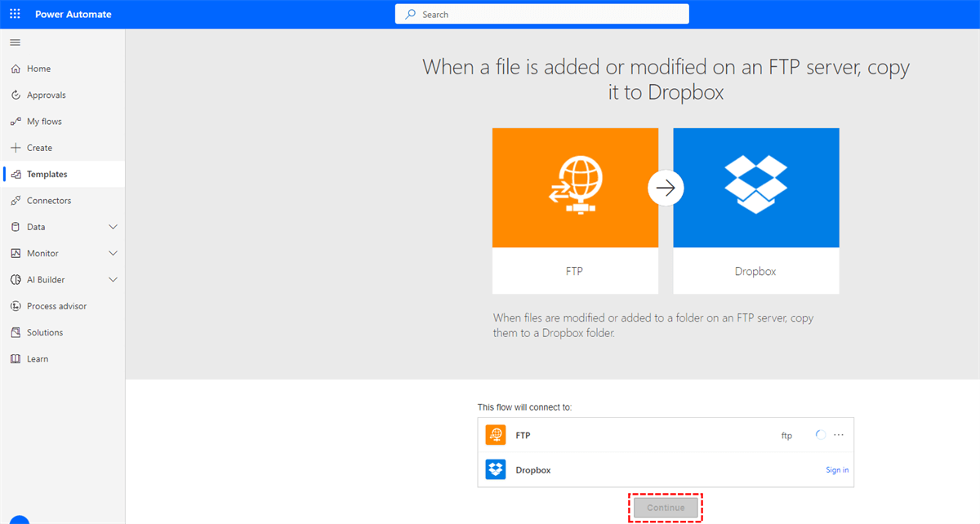Open the app launcher waffle icon
980x524 pixels.
coord(15,14)
